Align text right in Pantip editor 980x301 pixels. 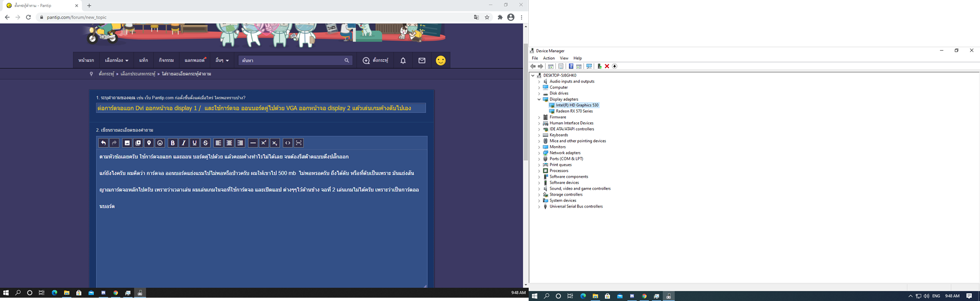(x=240, y=143)
